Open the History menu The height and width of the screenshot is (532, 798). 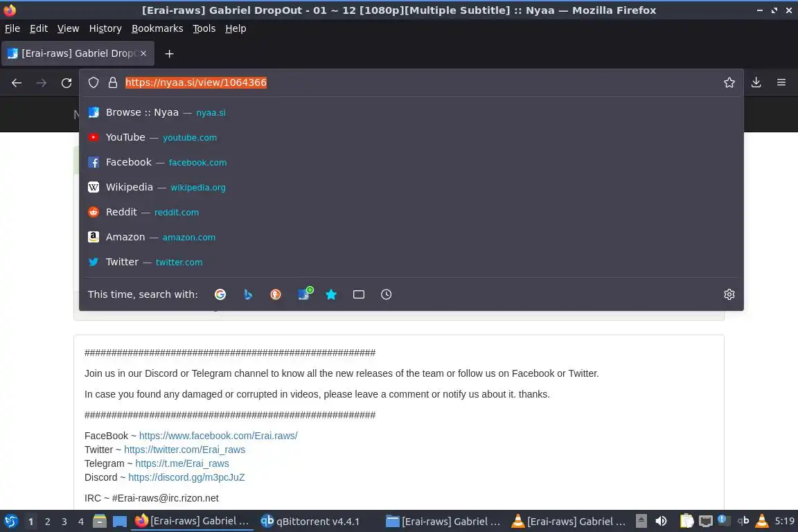105,28
